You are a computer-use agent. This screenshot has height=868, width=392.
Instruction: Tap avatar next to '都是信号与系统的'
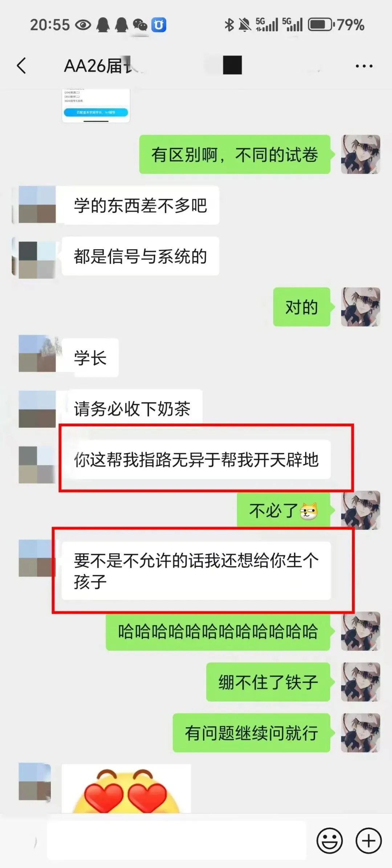(37, 260)
